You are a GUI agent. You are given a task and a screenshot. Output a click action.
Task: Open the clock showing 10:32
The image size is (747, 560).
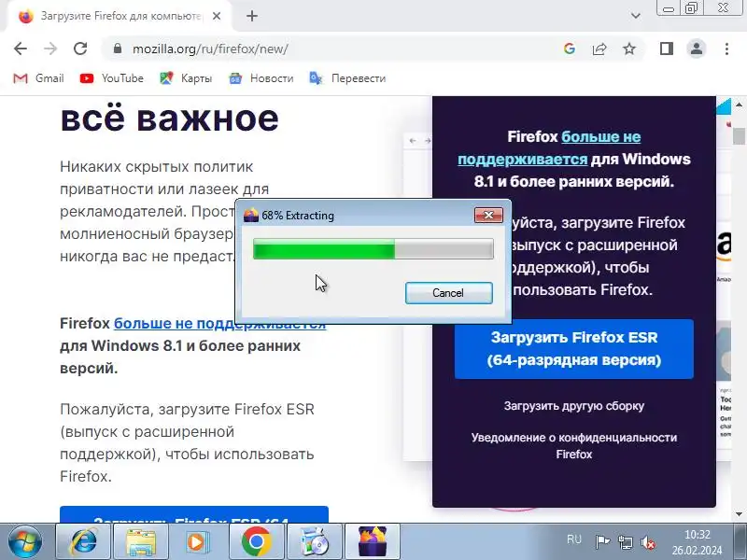pos(698,542)
